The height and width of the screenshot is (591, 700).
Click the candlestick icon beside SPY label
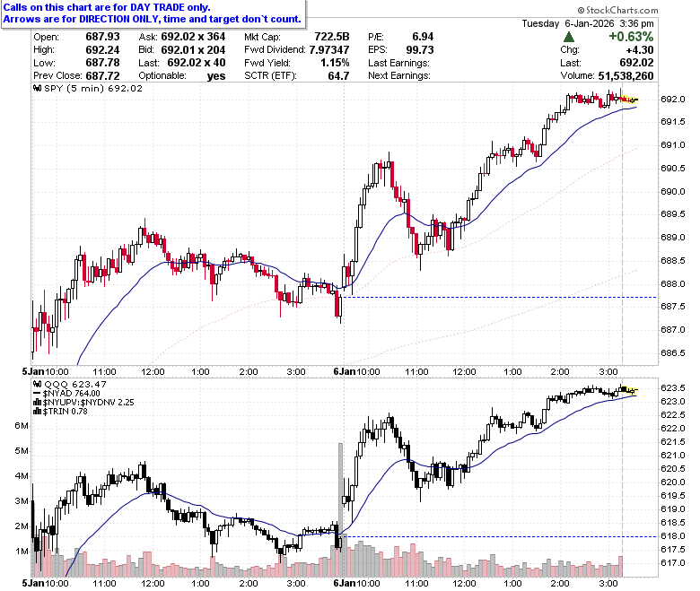38,88
